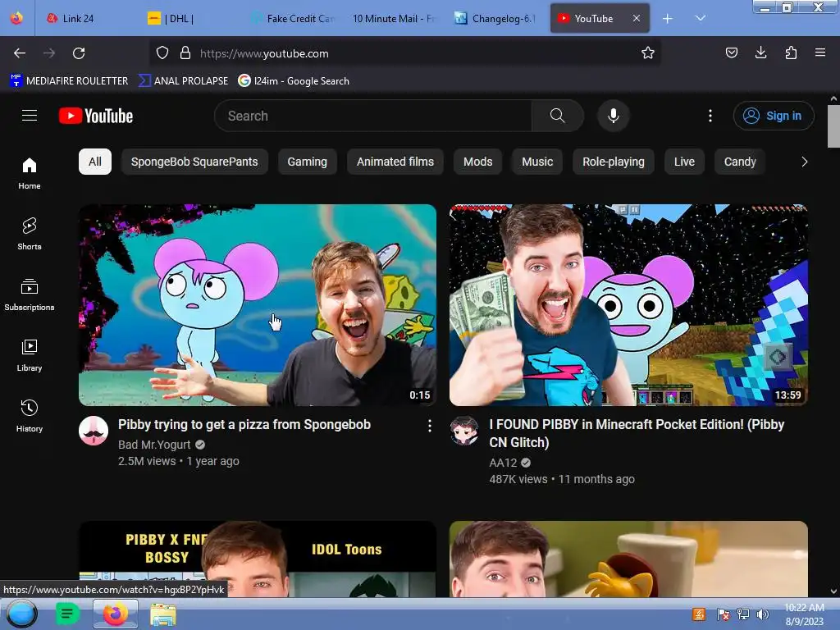The image size is (840, 630).
Task: Open the tracking protection shield icon
Action: coord(162,52)
